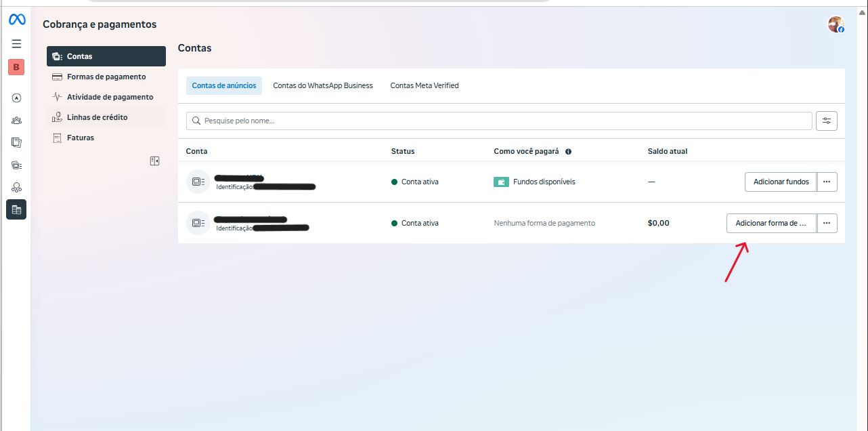Image resolution: width=868 pixels, height=431 pixels.
Task: Click the Meta logo icon
Action: (17, 20)
